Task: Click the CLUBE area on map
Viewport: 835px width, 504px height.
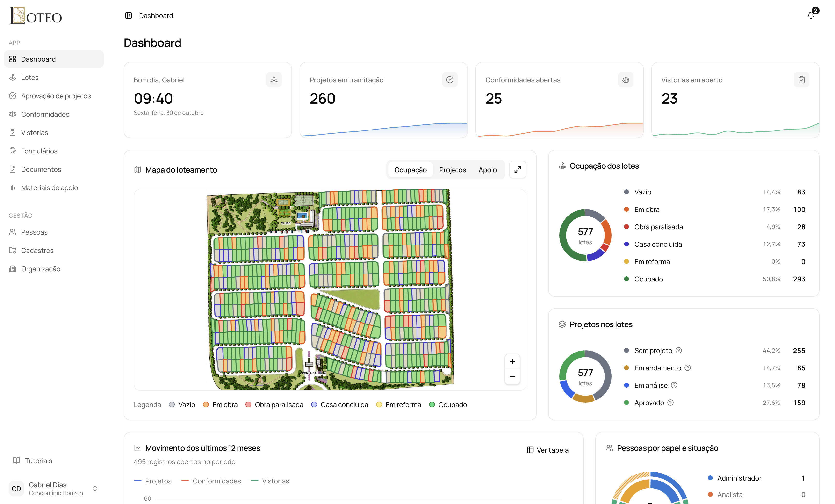Action: click(286, 223)
